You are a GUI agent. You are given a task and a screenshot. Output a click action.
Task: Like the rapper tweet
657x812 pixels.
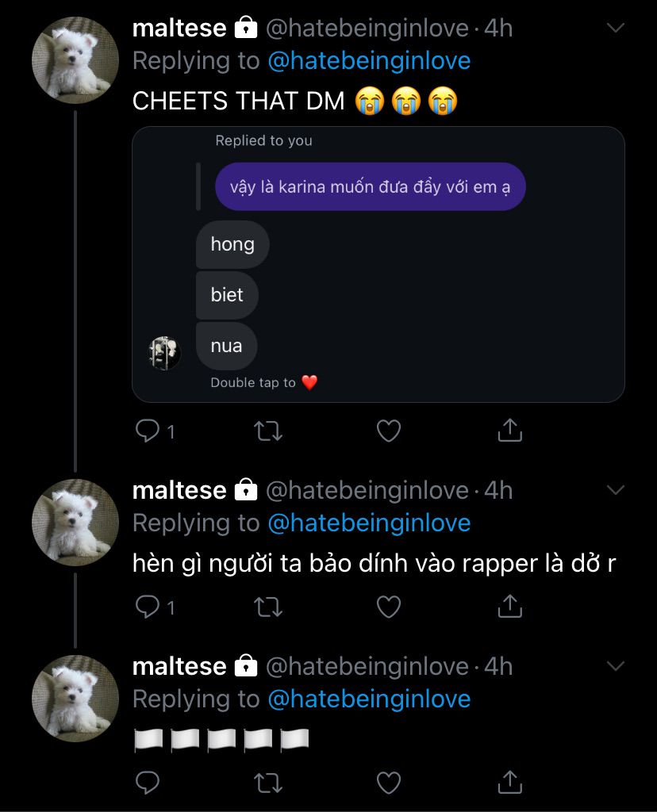coord(388,607)
